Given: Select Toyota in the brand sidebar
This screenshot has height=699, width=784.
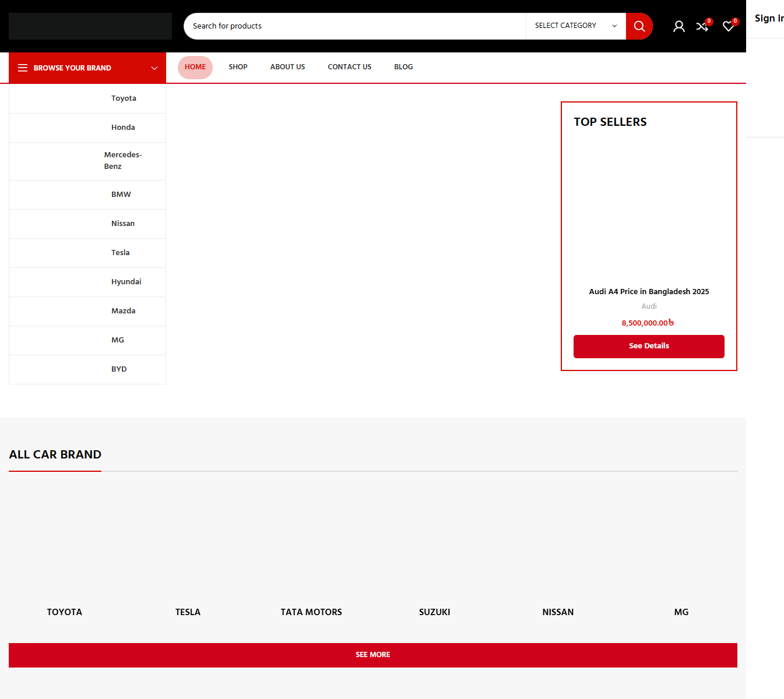Looking at the screenshot, I should pyautogui.click(x=124, y=98).
